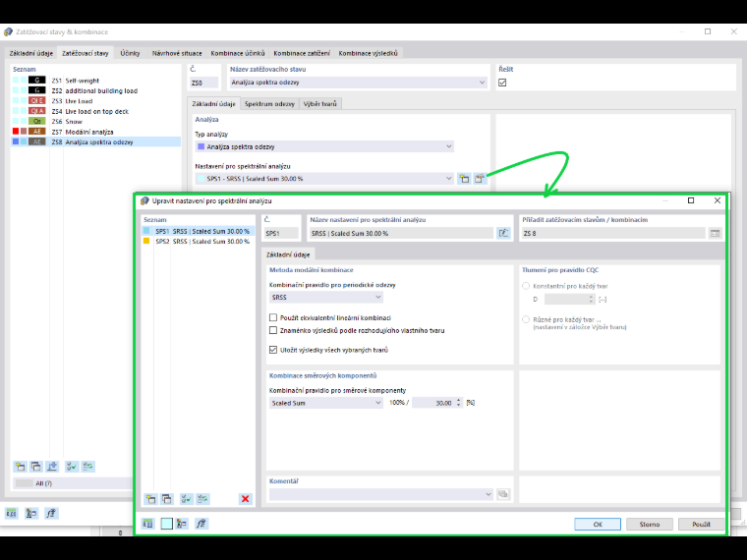Image resolution: width=747 pixels, height=560 pixels.
Task: Open Výběr tvarů sub-tab
Action: pyautogui.click(x=320, y=104)
